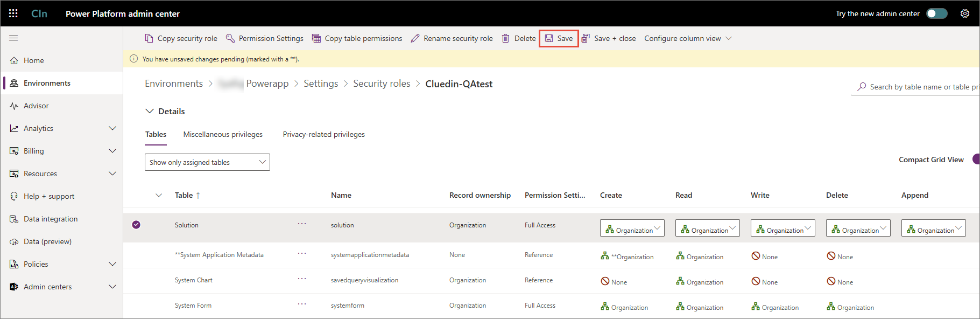The height and width of the screenshot is (319, 980).
Task: Click the Permission Settings key icon
Action: 230,38
